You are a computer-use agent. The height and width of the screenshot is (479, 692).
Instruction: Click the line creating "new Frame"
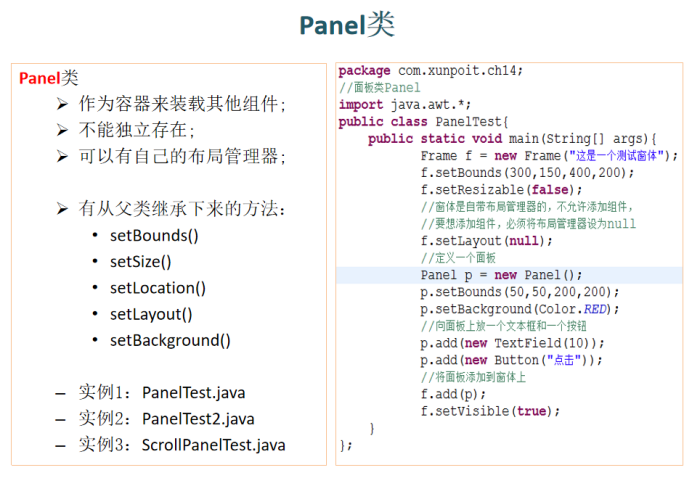tap(549, 155)
